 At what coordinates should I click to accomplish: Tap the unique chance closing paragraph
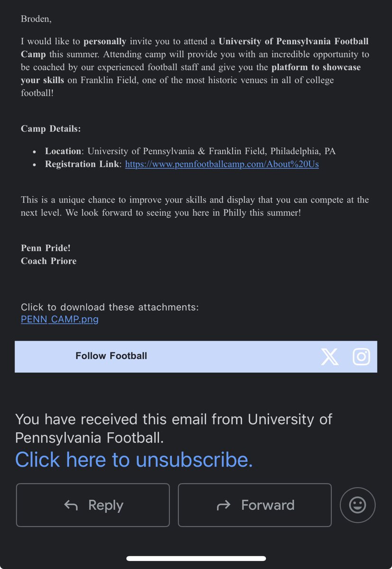(x=195, y=206)
